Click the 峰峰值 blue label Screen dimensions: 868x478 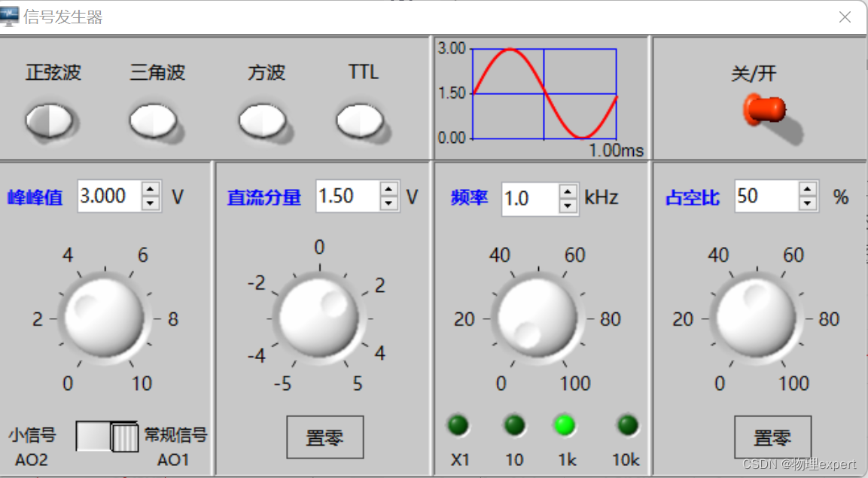[35, 197]
